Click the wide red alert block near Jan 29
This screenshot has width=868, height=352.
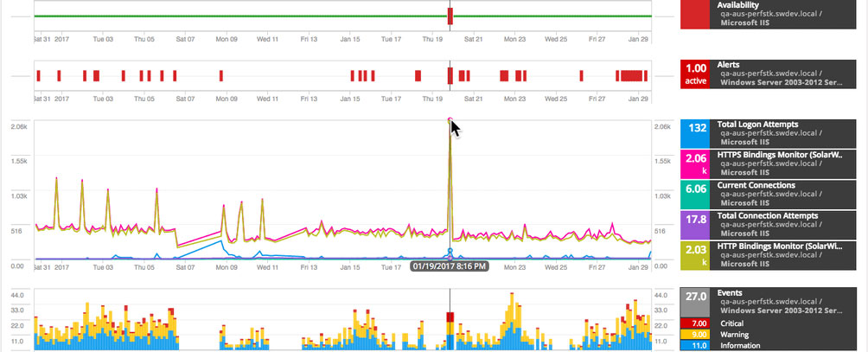631,76
